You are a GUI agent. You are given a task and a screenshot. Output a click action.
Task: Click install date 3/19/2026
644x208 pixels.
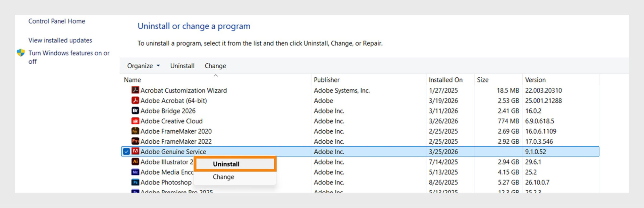click(x=443, y=100)
